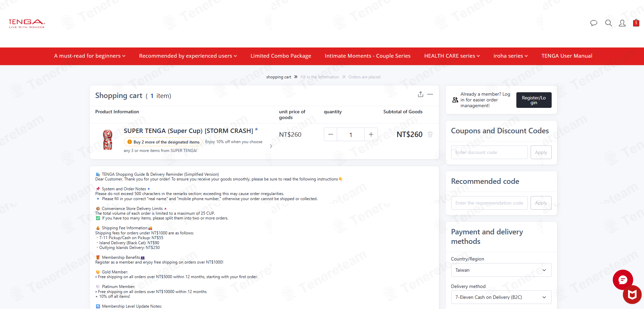The image size is (644, 309).
Task: Click 'Convenience Store Delivery Limits' heading
Action: (132, 209)
